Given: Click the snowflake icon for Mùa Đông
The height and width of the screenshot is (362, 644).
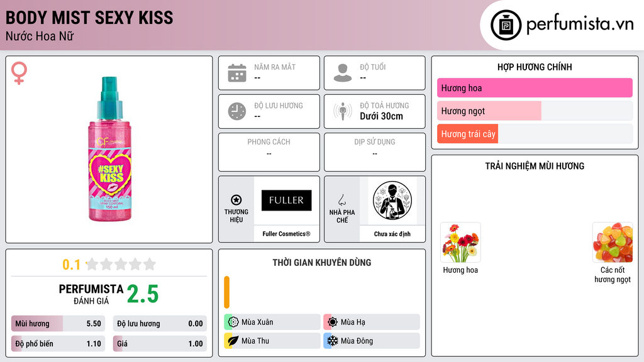Looking at the screenshot, I should click(333, 341).
